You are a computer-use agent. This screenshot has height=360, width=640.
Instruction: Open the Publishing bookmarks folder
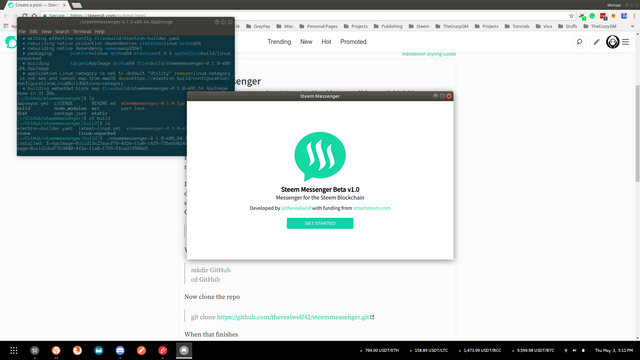388,26
